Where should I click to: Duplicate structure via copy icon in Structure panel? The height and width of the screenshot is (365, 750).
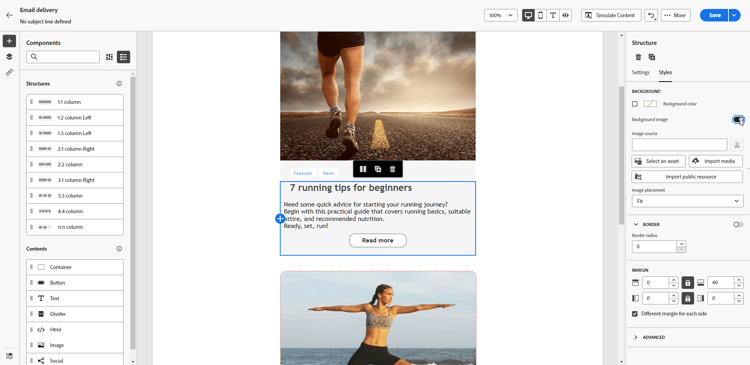pos(651,57)
